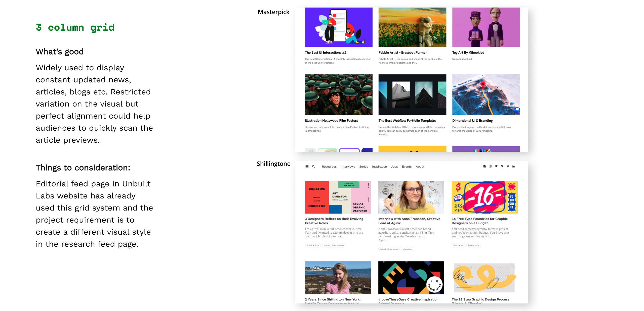This screenshot has width=644, height=311.
Task: Open the Twitter icon in Shillingtone header
Action: (496, 166)
